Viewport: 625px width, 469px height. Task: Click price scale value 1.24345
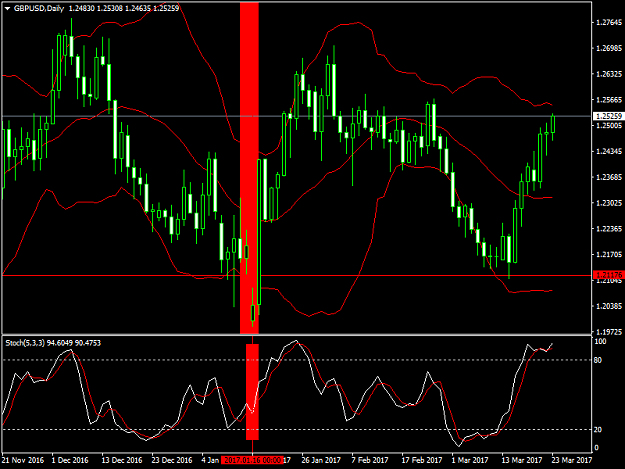[609, 151]
